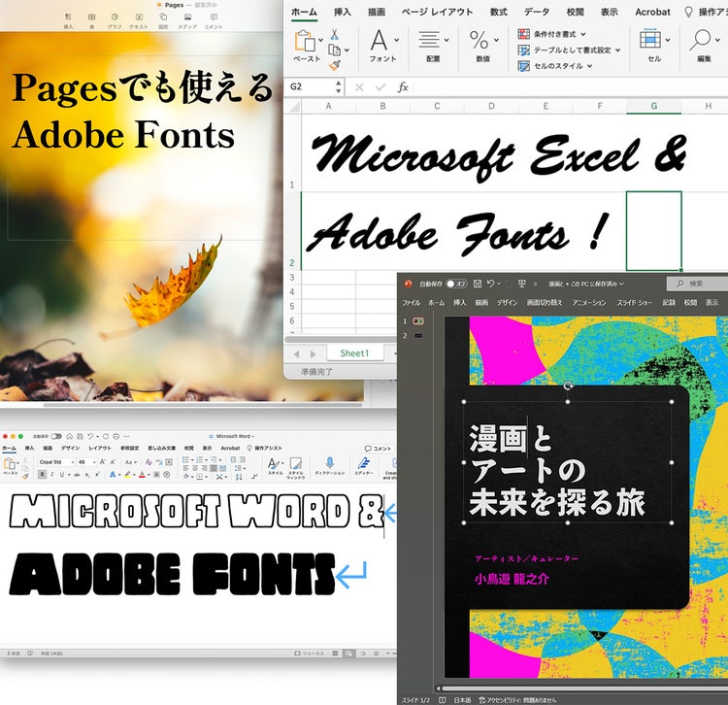Switch to PowerPoint アニメーション tab

tap(588, 303)
